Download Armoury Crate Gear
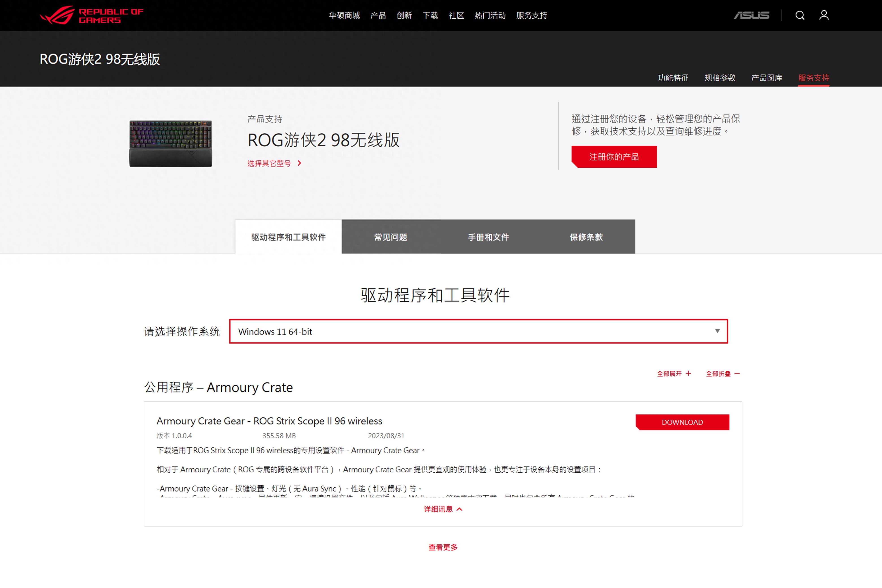The height and width of the screenshot is (588, 882). coord(683,423)
